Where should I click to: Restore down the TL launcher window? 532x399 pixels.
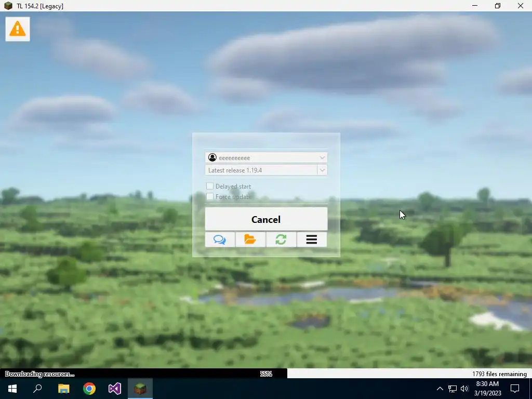(498, 6)
